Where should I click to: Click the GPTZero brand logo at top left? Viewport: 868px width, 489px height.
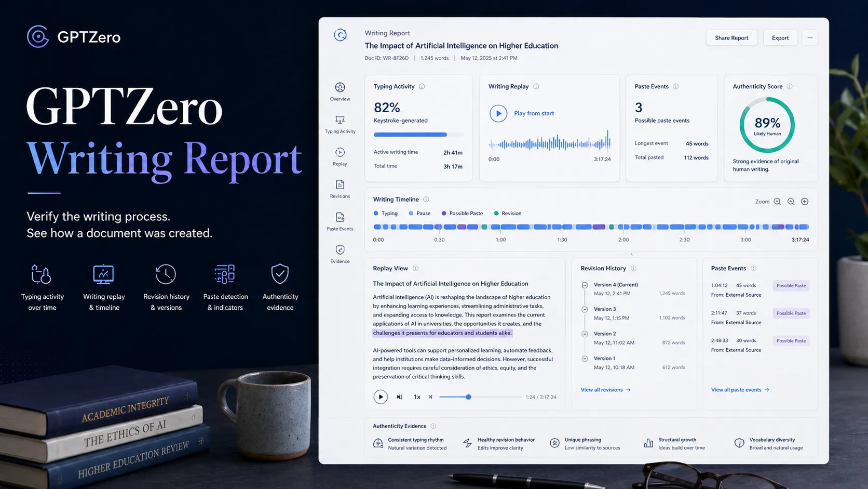[74, 37]
